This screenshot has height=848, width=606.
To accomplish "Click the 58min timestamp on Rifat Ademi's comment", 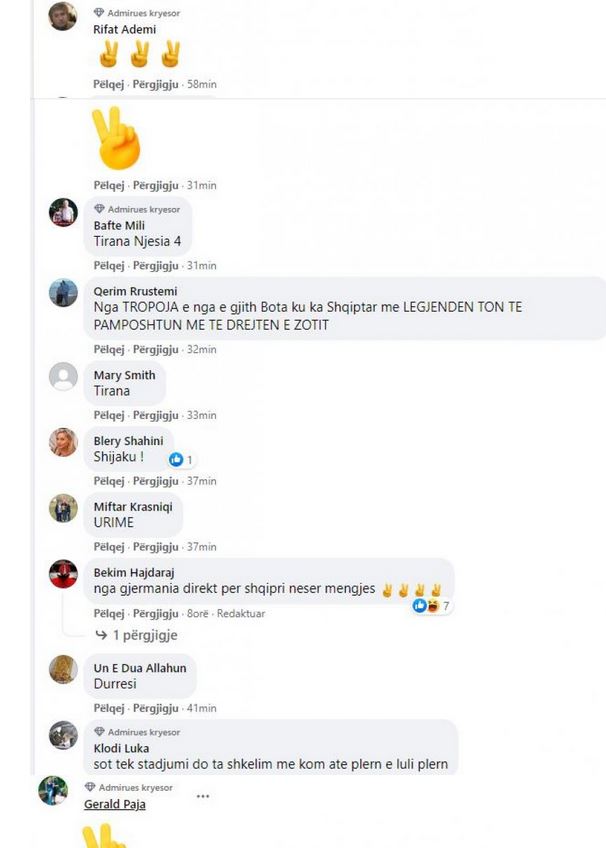I will click(x=202, y=84).
